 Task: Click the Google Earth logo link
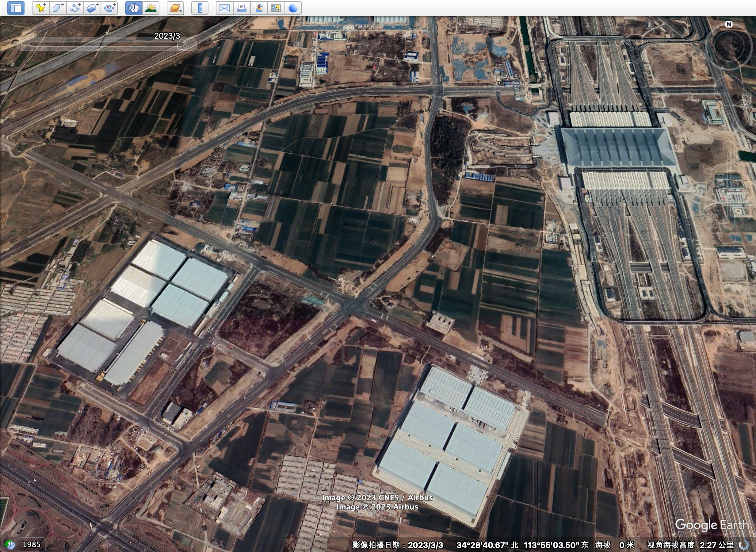click(x=712, y=525)
